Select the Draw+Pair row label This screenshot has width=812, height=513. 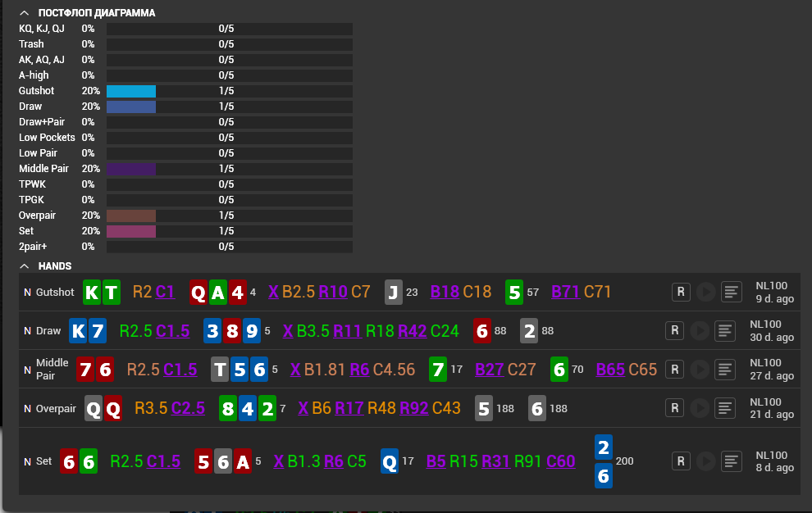[42, 122]
